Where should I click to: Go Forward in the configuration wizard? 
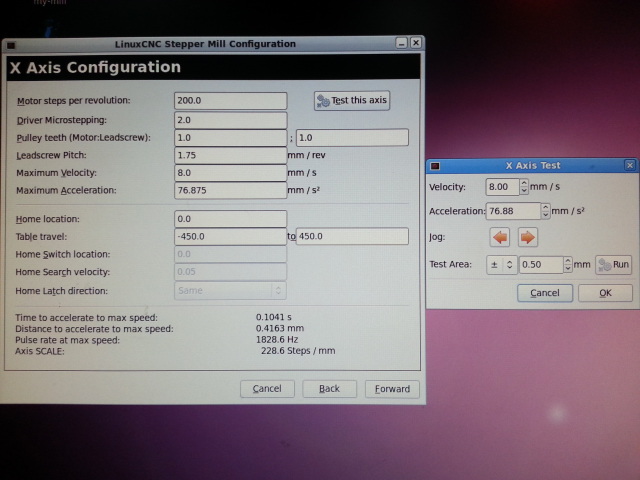(x=392, y=389)
